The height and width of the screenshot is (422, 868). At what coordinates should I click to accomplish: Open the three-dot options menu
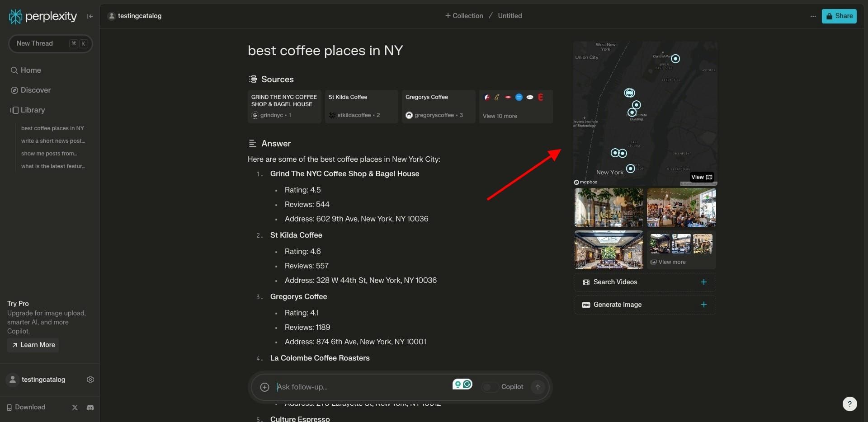point(813,16)
